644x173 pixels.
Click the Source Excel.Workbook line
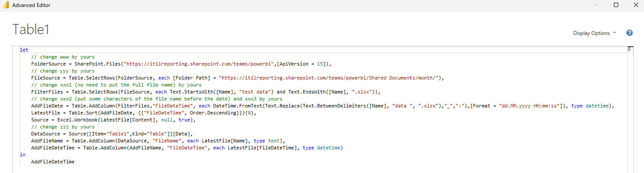tap(113, 120)
